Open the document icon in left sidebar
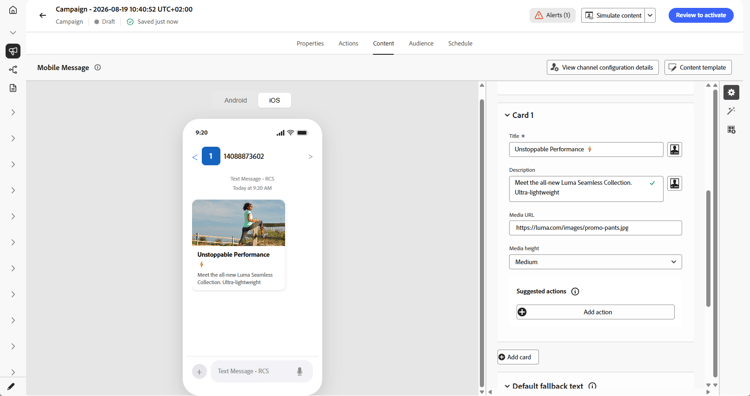 tap(13, 88)
